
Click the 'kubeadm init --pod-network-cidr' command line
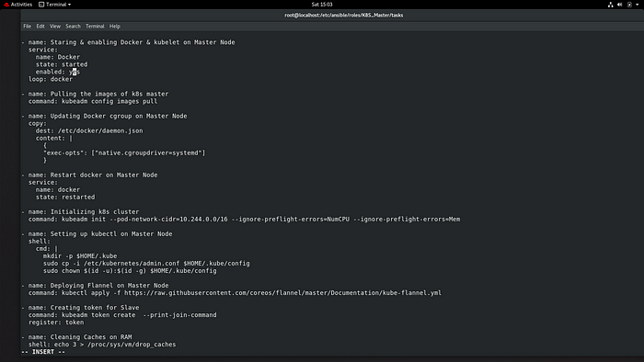pyautogui.click(x=244, y=220)
